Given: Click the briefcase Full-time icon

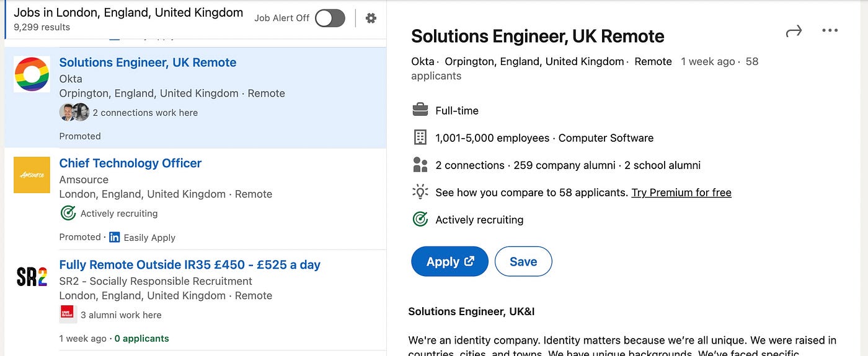Looking at the screenshot, I should point(420,110).
